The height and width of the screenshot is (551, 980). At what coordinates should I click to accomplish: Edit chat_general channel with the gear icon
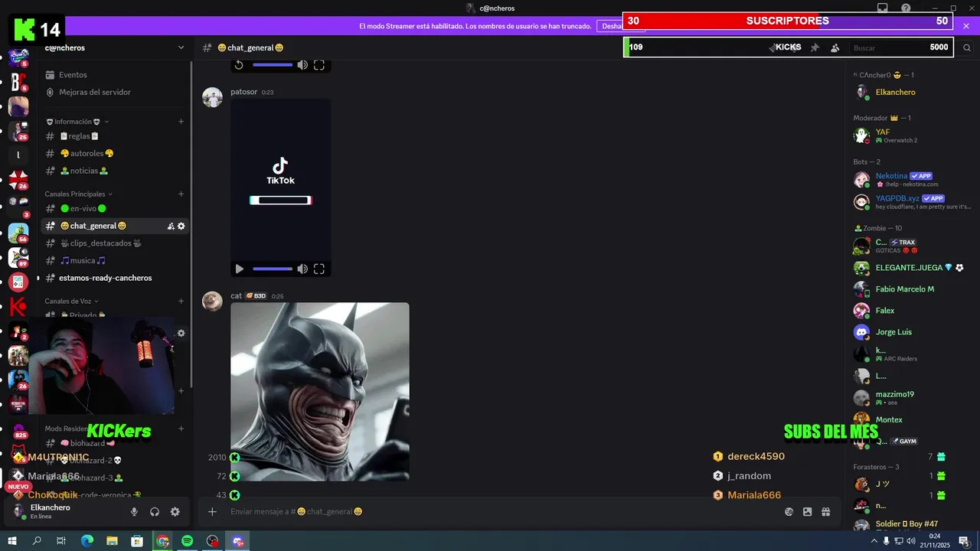point(181,226)
